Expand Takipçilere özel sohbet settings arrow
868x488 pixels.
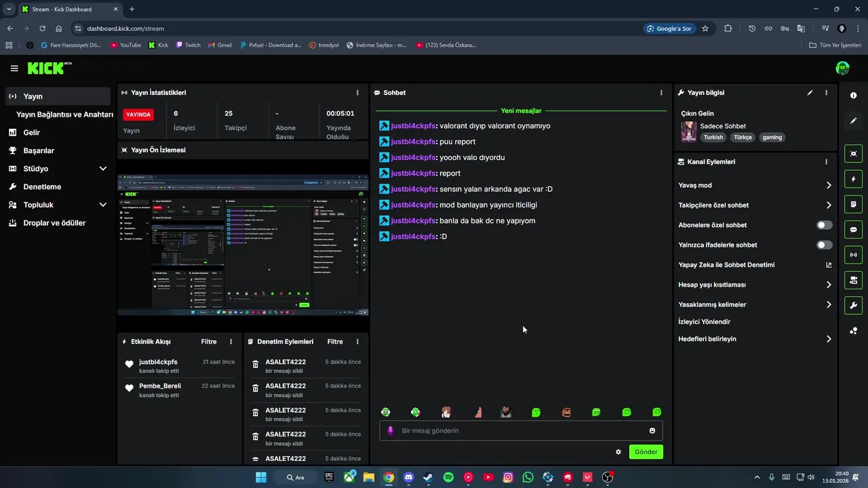pyautogui.click(x=829, y=205)
